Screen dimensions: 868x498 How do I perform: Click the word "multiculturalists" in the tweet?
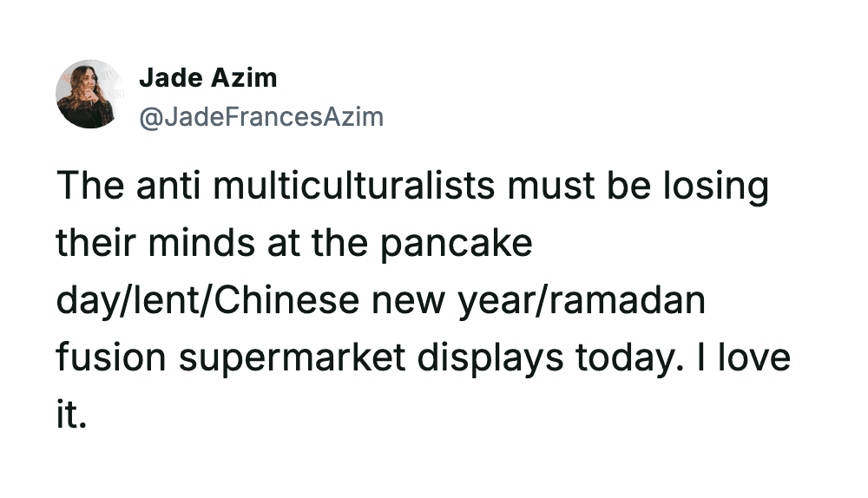tap(369, 187)
